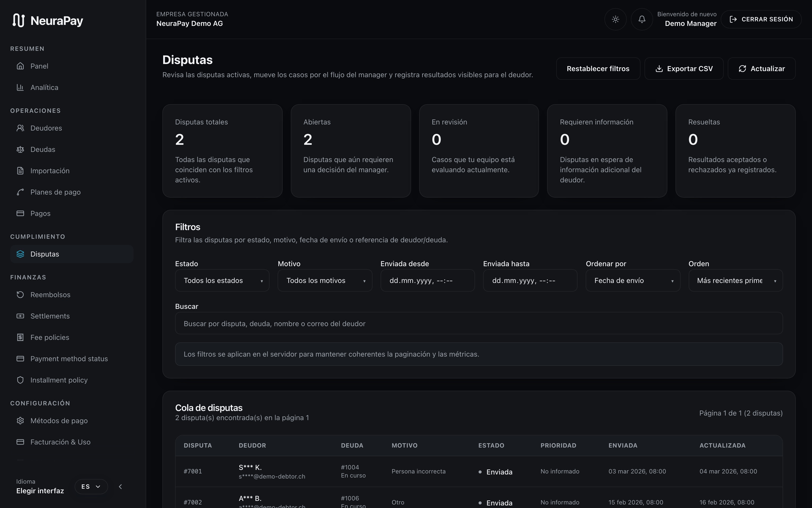Click debtor name S*** K.
The width and height of the screenshot is (812, 508).
tap(250, 467)
